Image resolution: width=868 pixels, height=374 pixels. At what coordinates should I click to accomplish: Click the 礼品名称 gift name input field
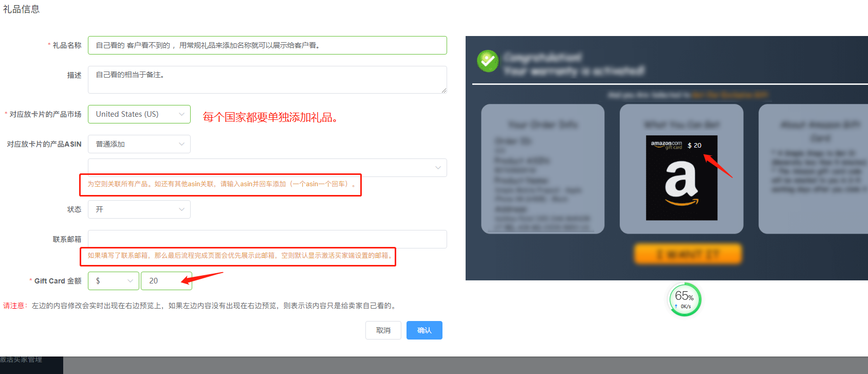tap(267, 45)
